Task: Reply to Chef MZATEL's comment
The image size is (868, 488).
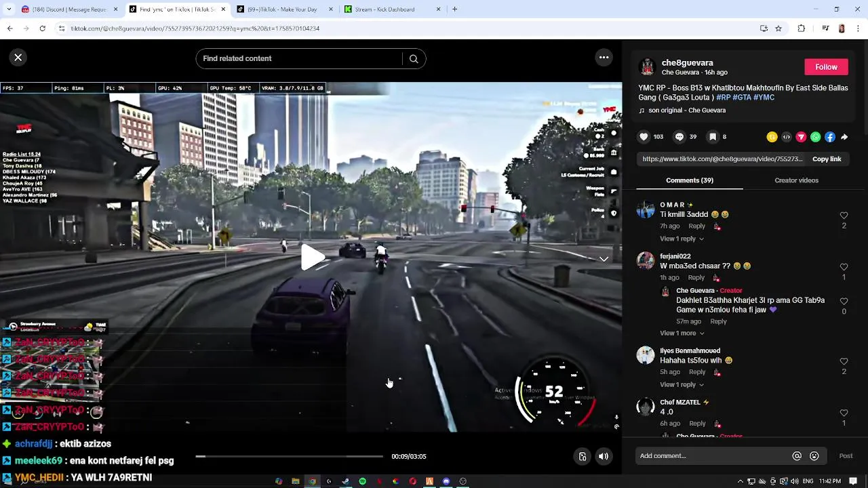Action: click(697, 423)
